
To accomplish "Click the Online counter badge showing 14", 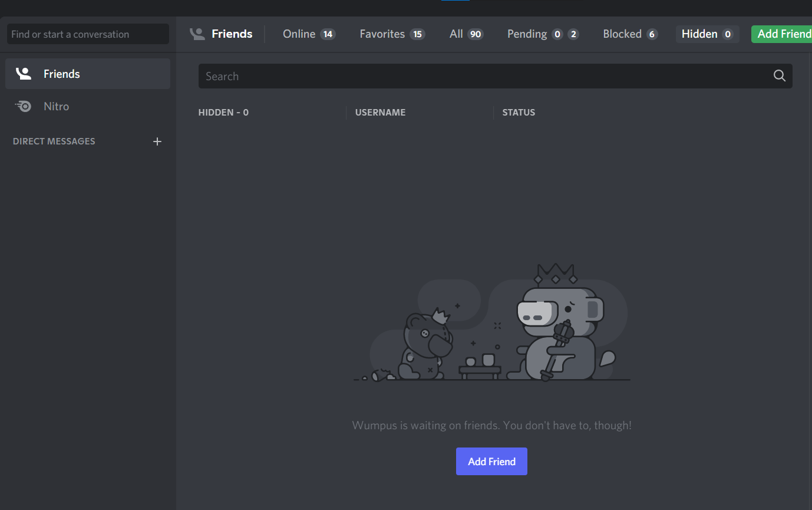I will [326, 34].
